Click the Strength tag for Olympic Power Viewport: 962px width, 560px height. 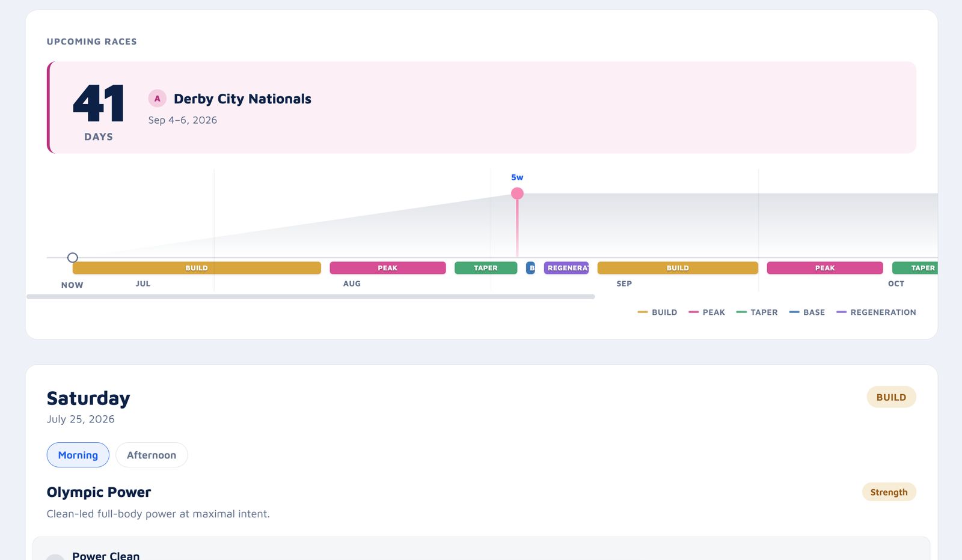pos(889,492)
